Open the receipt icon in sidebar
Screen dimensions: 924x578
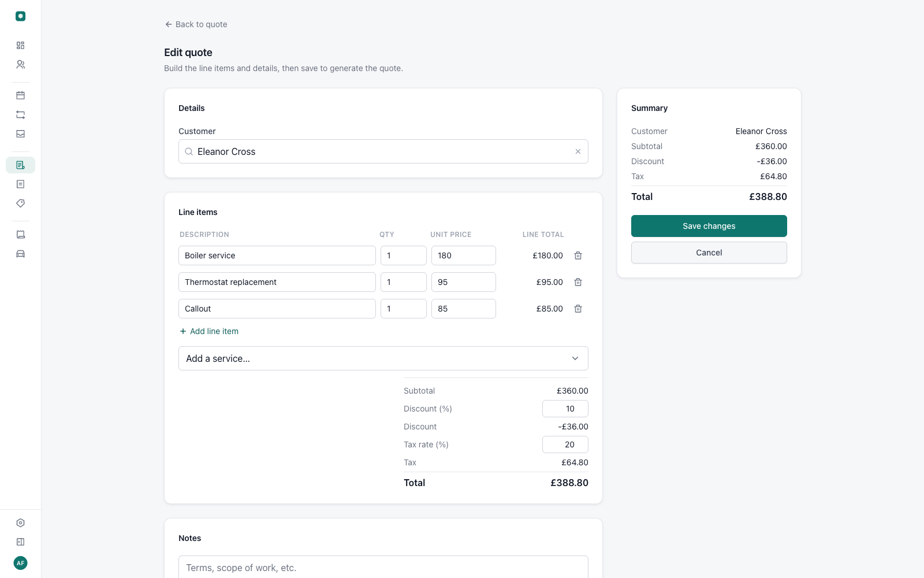(x=20, y=234)
